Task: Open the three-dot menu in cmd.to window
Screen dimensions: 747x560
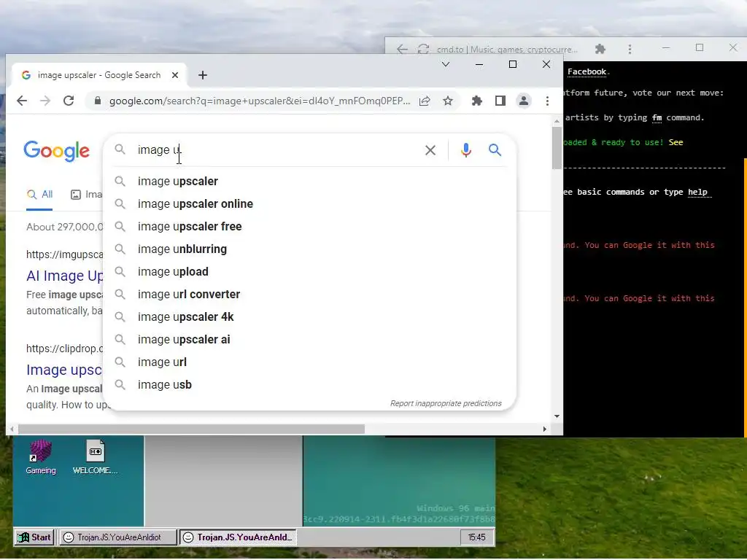Action: coord(630,49)
